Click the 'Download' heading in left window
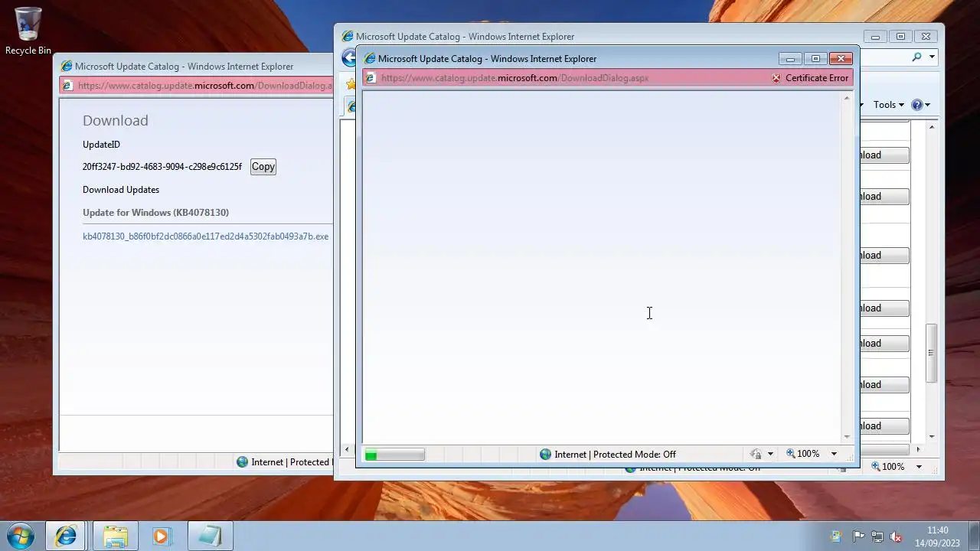 click(116, 120)
